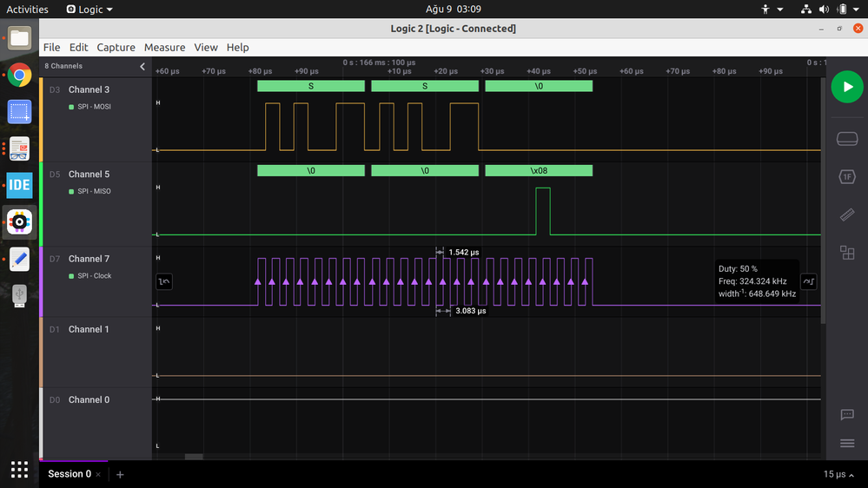Click the SPI - Clock analyzer tag
Image resolution: width=868 pixels, height=488 pixels.
[x=89, y=276]
